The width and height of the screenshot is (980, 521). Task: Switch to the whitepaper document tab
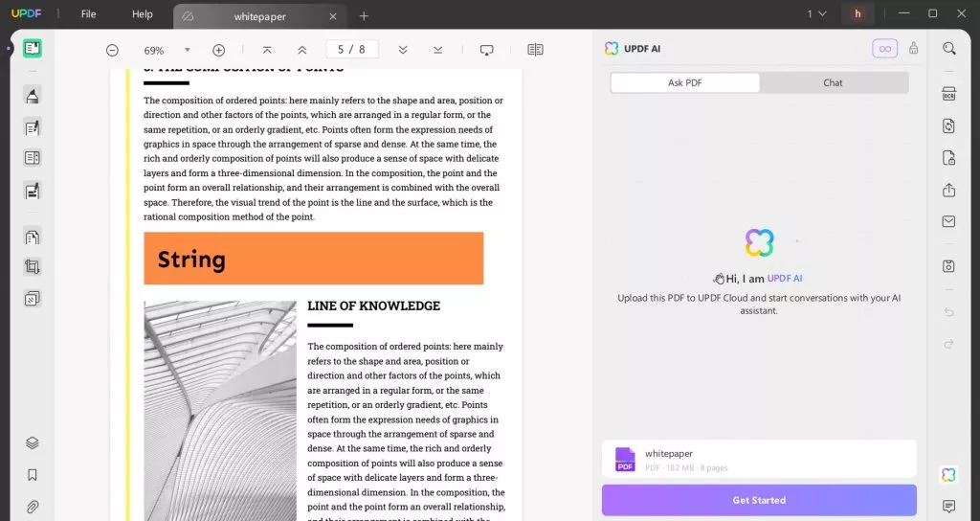click(259, 17)
